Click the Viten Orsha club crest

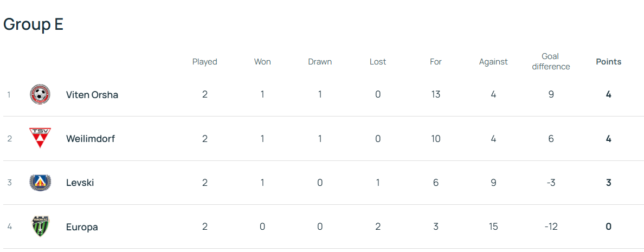[x=40, y=95]
